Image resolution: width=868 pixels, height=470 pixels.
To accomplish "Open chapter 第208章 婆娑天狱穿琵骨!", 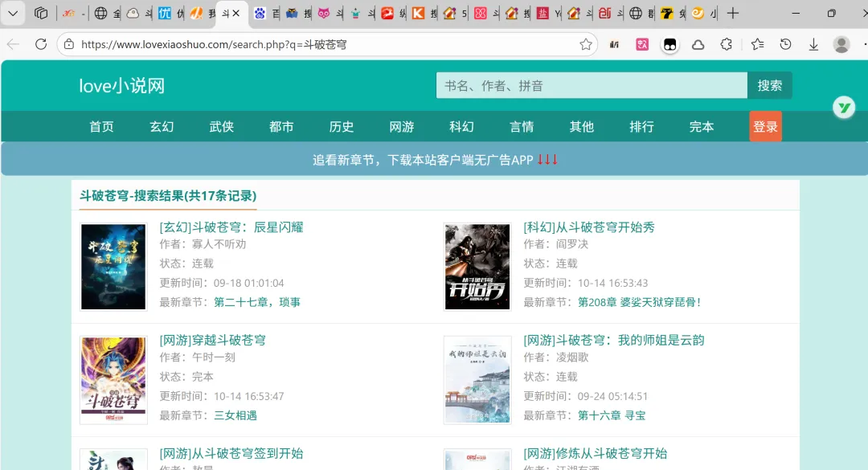I will [x=640, y=302].
